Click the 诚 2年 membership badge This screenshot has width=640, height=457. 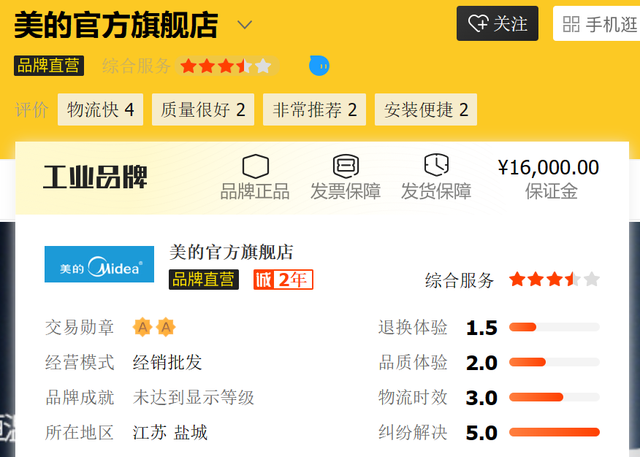click(283, 280)
